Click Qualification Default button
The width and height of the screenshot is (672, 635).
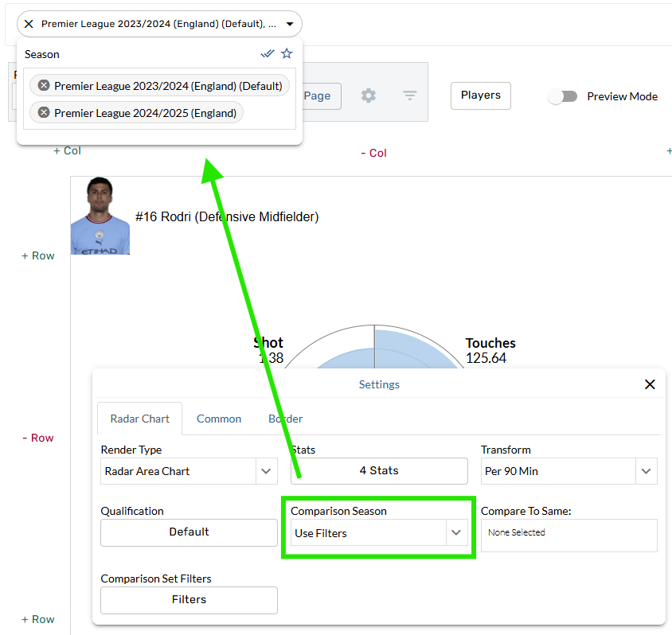point(189,532)
